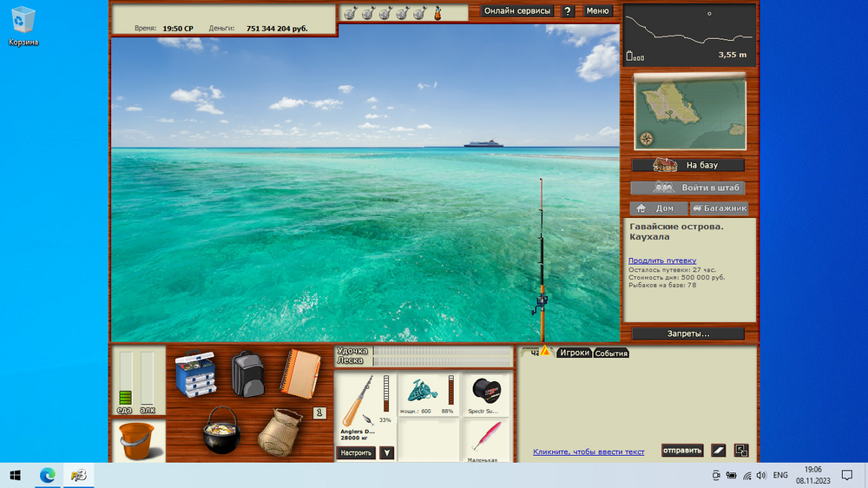This screenshot has height=488, width=868.
Task: Switch to the События tab
Action: pos(611,353)
